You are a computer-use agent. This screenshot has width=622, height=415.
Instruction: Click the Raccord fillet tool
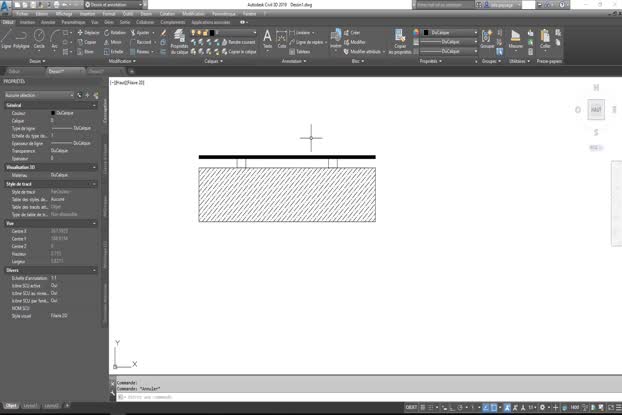[141, 42]
